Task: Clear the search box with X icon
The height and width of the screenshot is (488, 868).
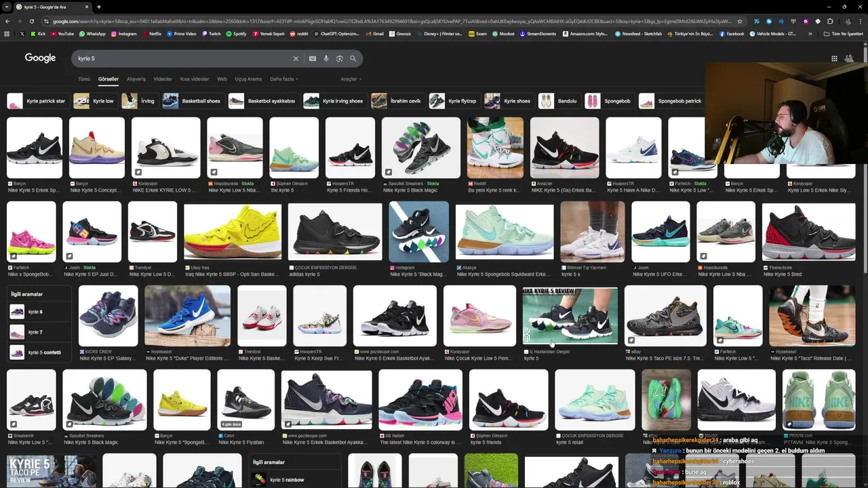Action: coord(296,59)
